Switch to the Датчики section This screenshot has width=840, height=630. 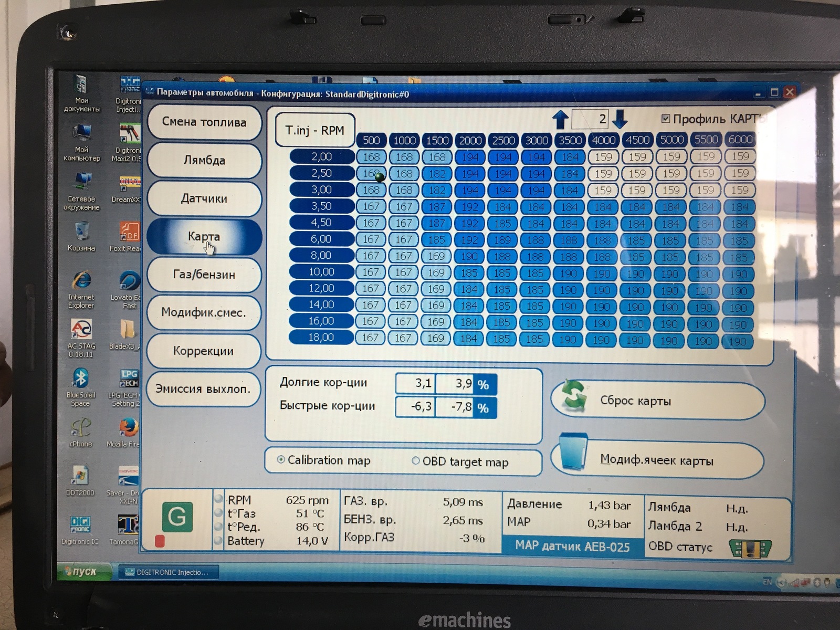pos(204,198)
